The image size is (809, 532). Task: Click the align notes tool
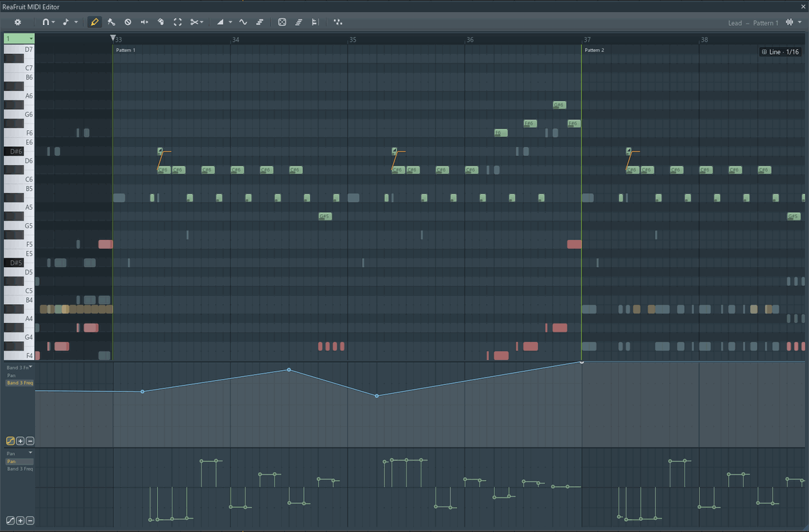315,22
